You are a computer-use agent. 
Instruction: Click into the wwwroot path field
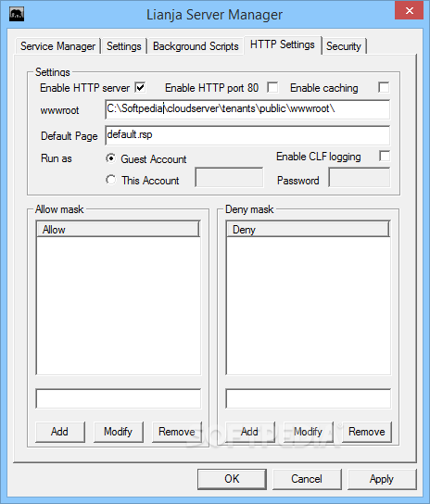[x=247, y=109]
